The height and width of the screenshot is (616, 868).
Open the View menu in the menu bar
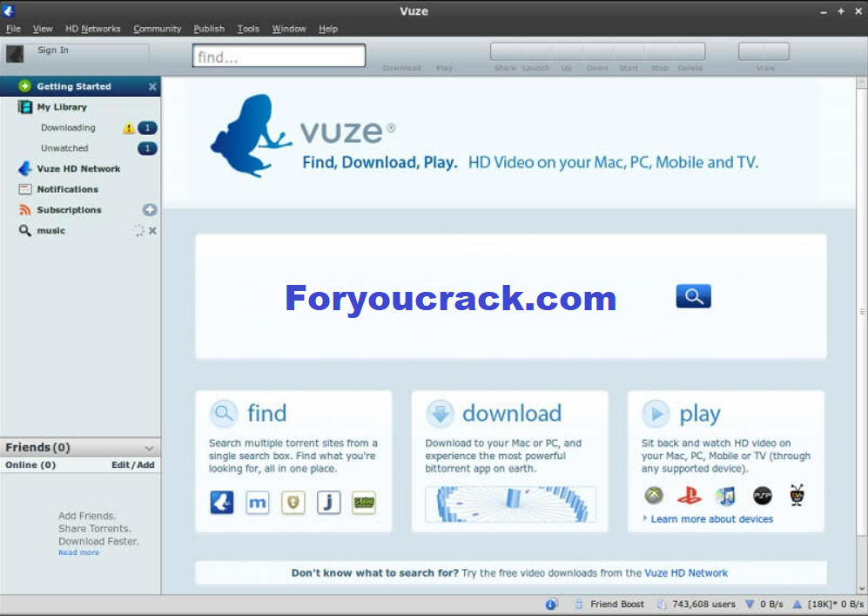[x=43, y=29]
